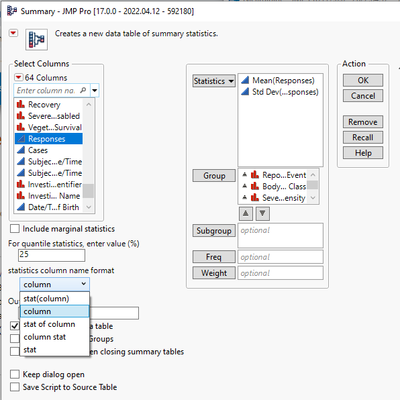
Task: Open the red triangle menu at dialog top
Action: [13, 33]
